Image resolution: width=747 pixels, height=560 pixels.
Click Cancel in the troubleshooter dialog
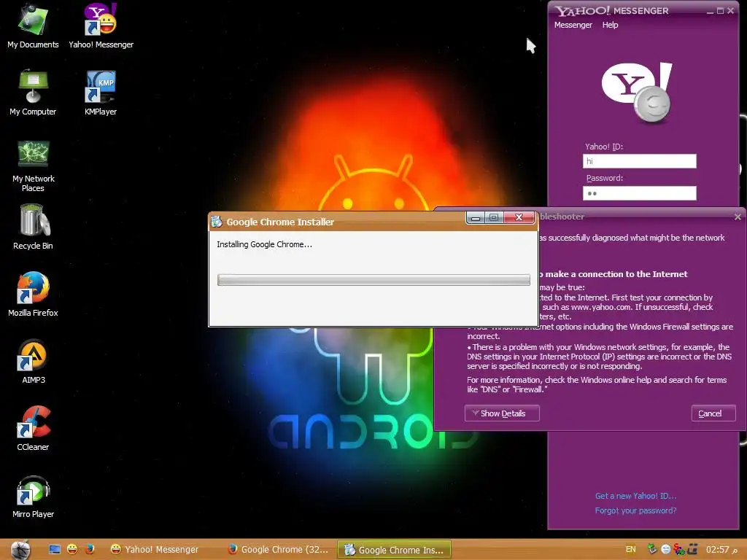pyautogui.click(x=713, y=413)
